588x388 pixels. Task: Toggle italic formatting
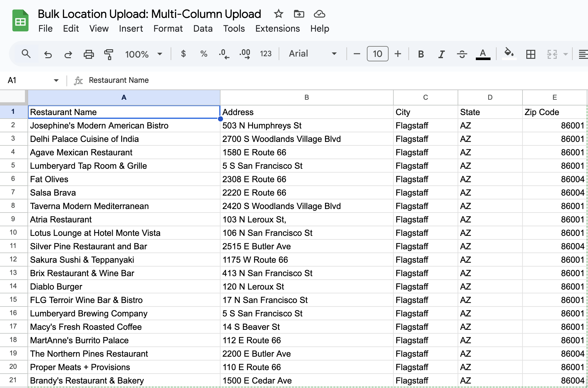(x=441, y=54)
